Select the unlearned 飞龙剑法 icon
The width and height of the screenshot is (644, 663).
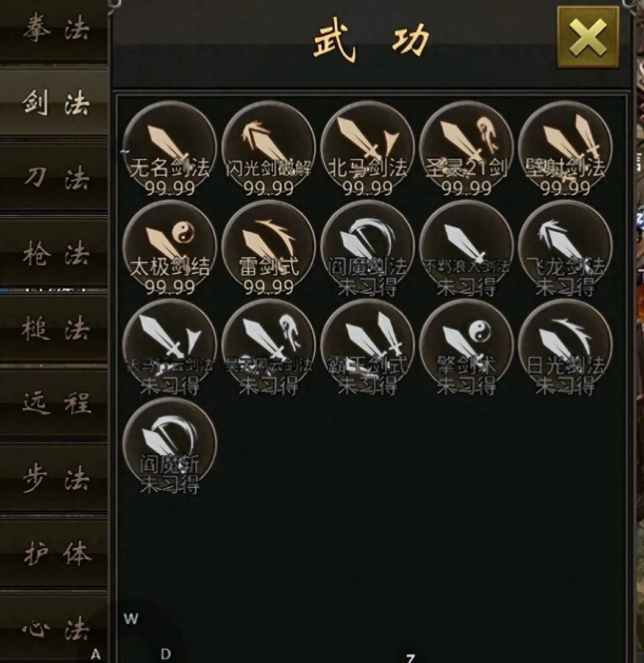565,248
